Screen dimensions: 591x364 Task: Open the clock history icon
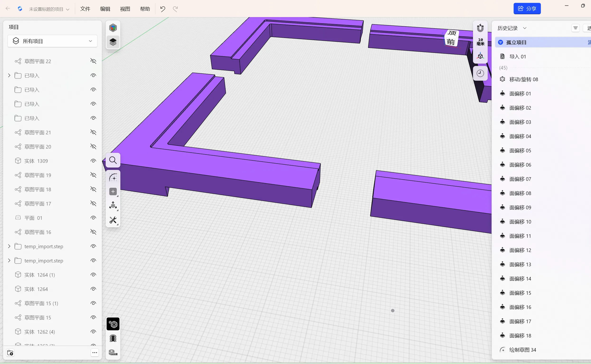pos(480,73)
